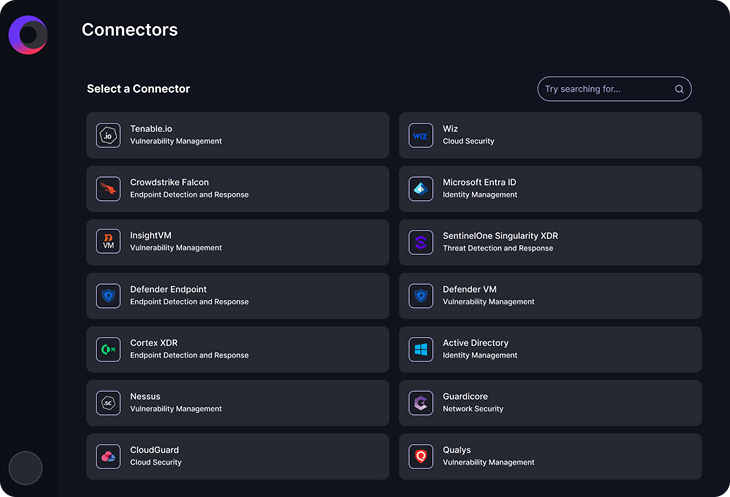Click the Guardicore purple icon
This screenshot has width=730, height=497.
coord(420,403)
